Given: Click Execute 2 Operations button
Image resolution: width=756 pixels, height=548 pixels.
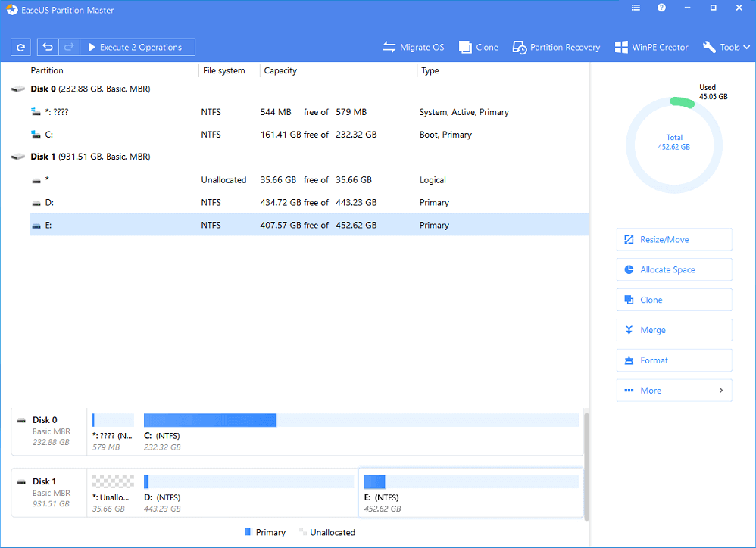Looking at the screenshot, I should [137, 47].
